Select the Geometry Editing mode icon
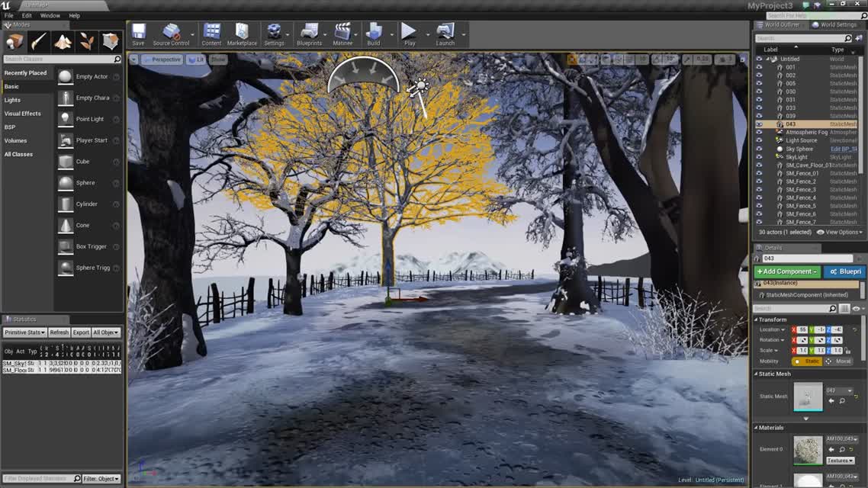The height and width of the screenshot is (488, 868). pos(110,41)
